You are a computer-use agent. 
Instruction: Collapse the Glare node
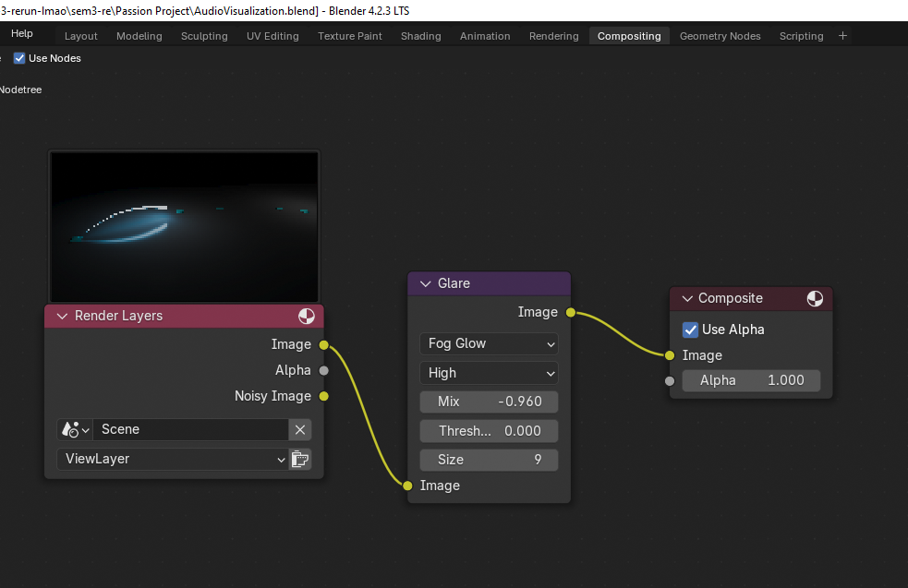[426, 283]
